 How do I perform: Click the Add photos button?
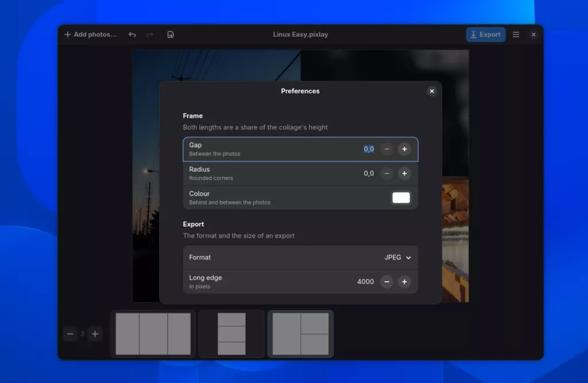(x=90, y=34)
